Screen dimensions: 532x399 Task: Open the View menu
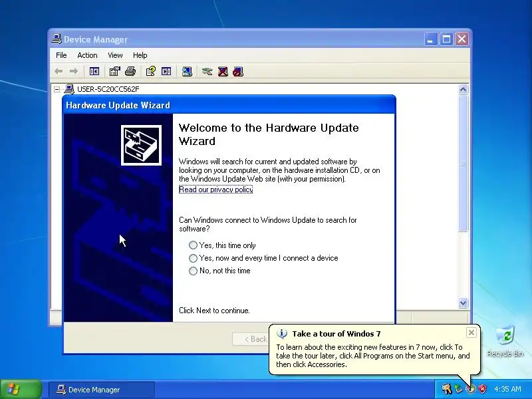(115, 55)
